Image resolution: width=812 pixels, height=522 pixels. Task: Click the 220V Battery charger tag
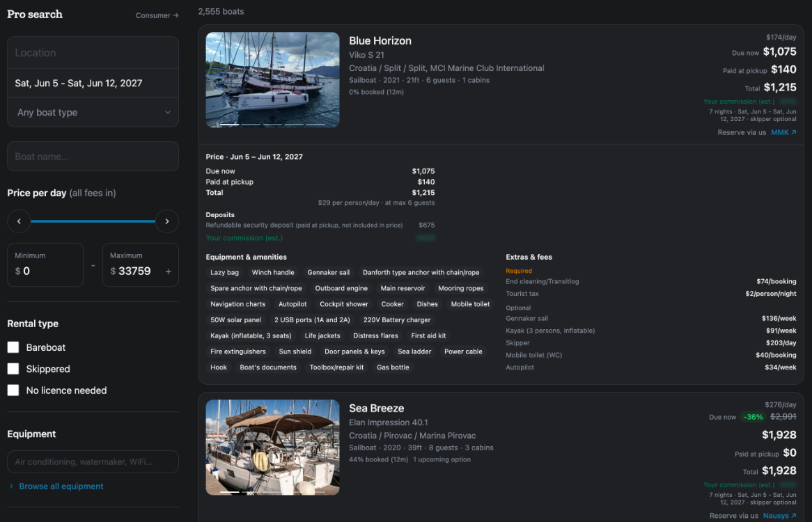tap(397, 320)
